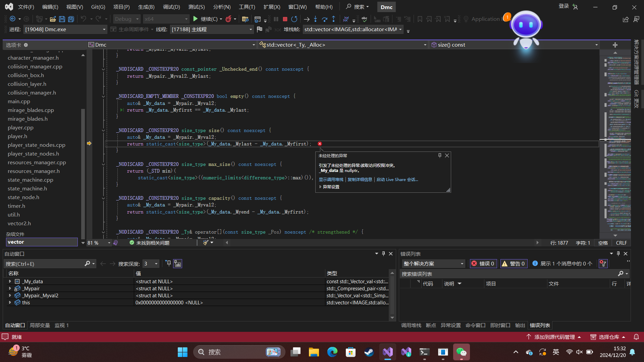Viewport: 644px width, 362px height.
Task: Click the Navigate Backward arrow icon
Action: pos(12,19)
